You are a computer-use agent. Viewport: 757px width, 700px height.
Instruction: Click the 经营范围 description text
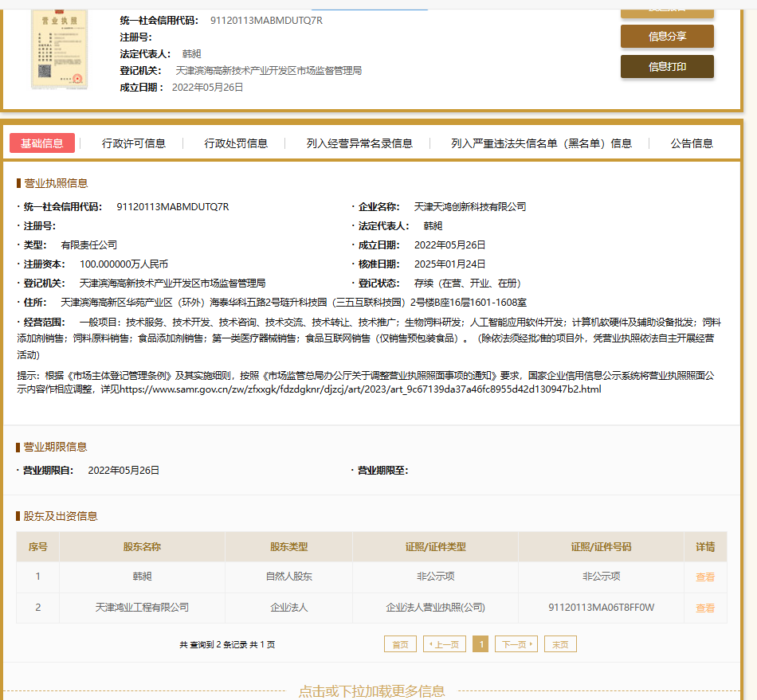[369, 338]
